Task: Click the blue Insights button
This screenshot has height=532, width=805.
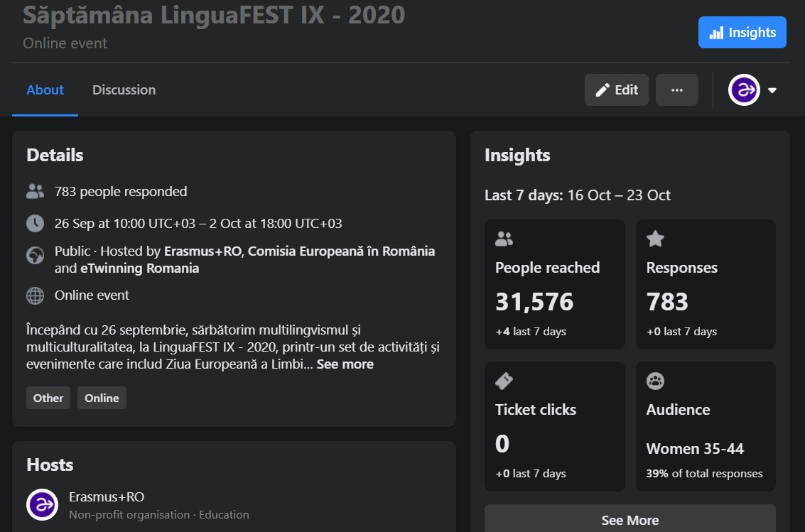Action: (742, 33)
